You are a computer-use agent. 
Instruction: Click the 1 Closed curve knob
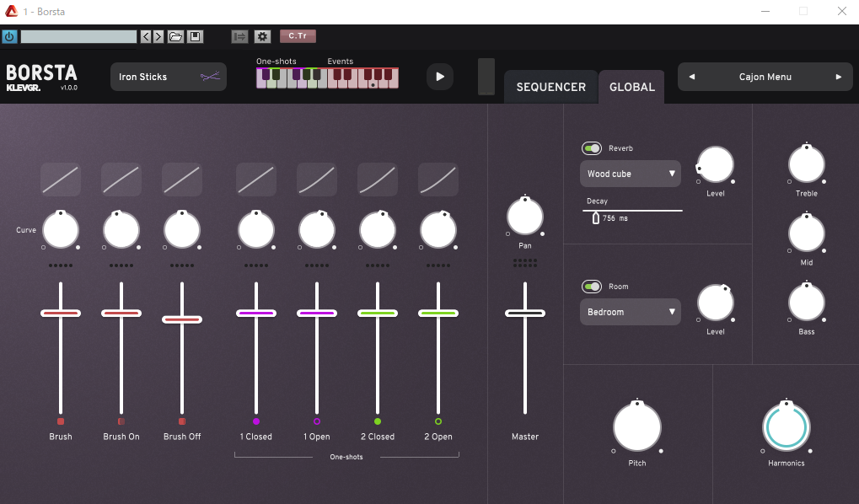click(x=255, y=229)
